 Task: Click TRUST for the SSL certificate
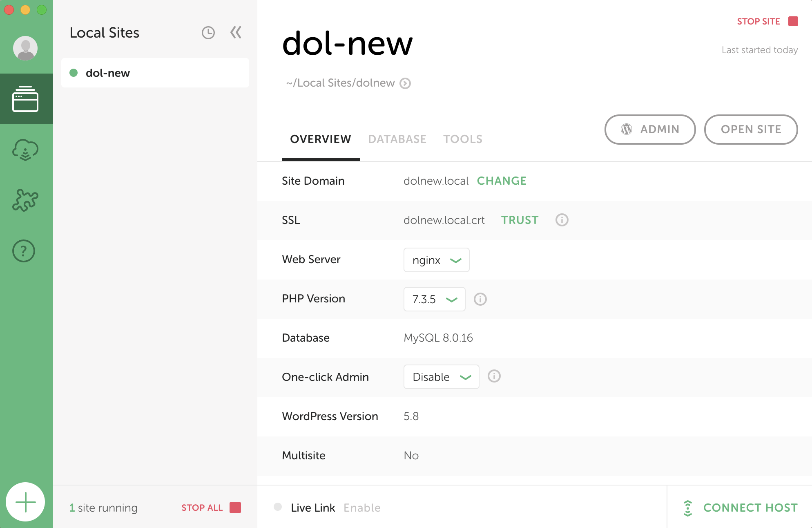[520, 220]
